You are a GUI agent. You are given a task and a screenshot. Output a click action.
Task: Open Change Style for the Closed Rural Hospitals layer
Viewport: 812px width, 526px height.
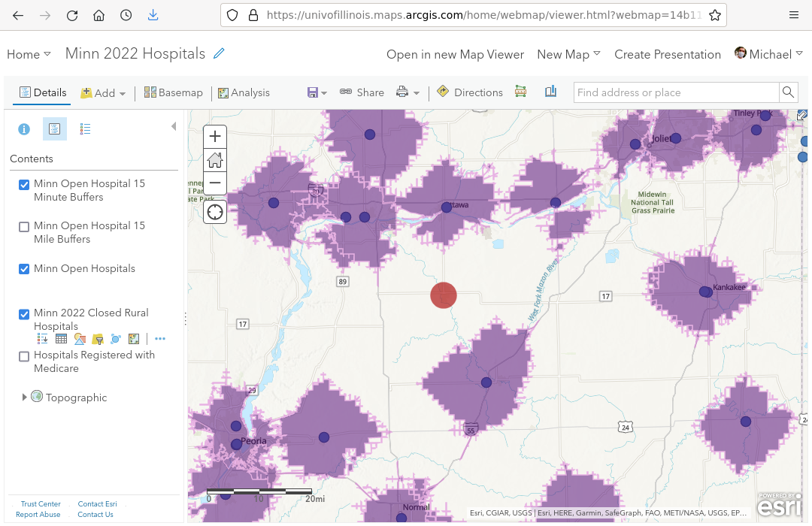click(x=80, y=340)
